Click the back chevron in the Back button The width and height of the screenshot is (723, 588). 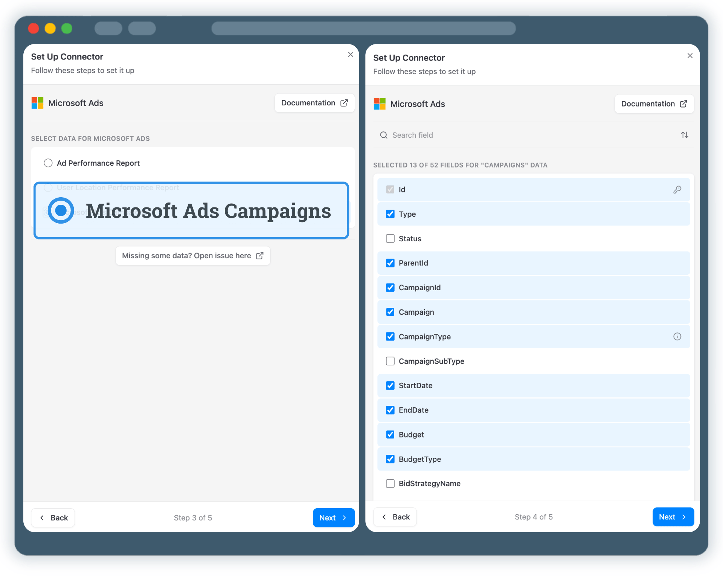(41, 518)
